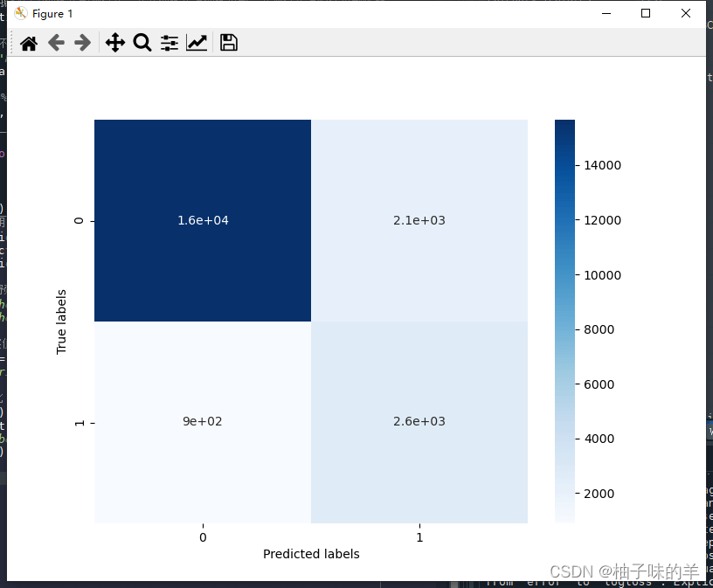
Task: Click the Figure 1 title bar text
Action: pos(52,13)
